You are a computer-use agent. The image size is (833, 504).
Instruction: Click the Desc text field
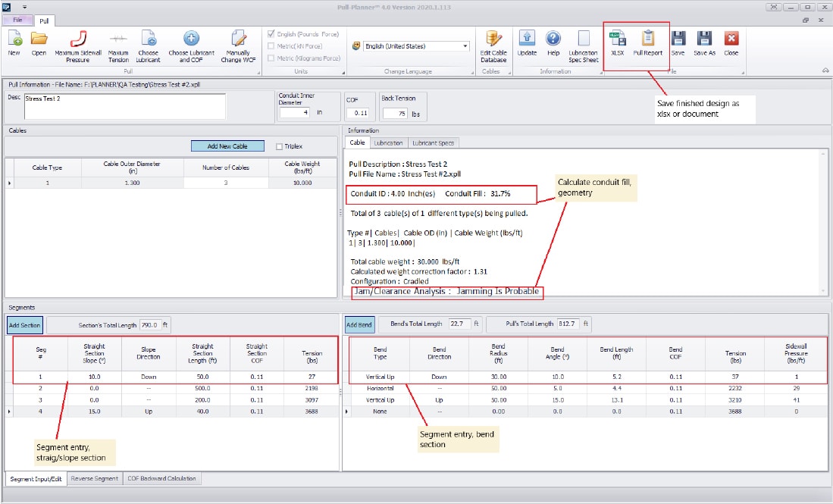[x=125, y=106]
